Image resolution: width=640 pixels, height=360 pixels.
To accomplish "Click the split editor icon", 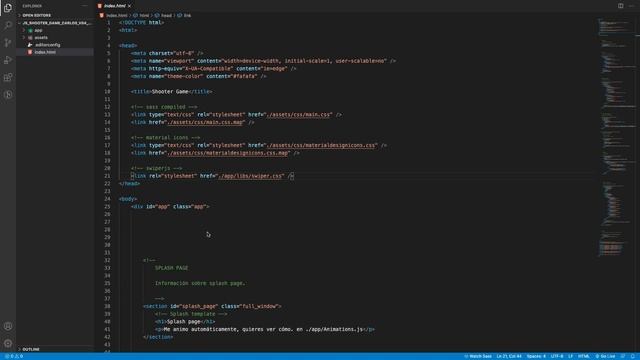I will [x=620, y=6].
